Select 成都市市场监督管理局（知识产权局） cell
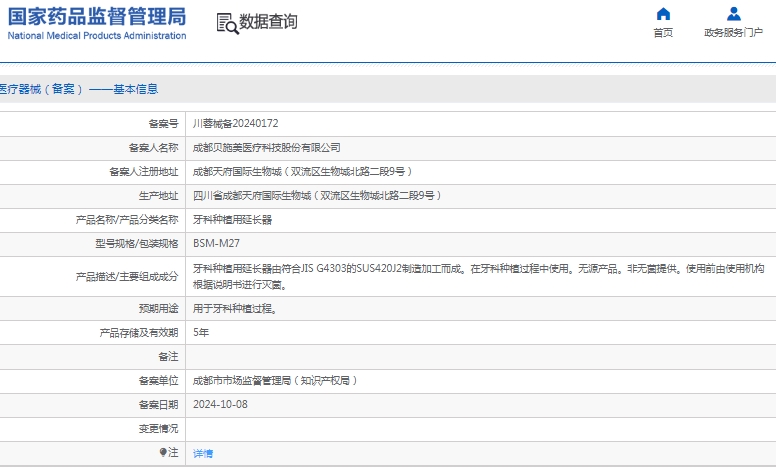The height and width of the screenshot is (468, 776). pos(275,380)
